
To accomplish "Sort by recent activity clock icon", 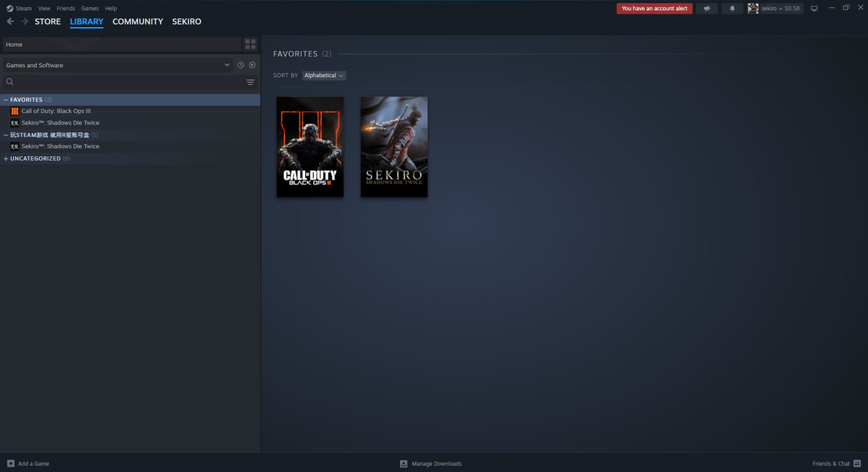I will 240,65.
